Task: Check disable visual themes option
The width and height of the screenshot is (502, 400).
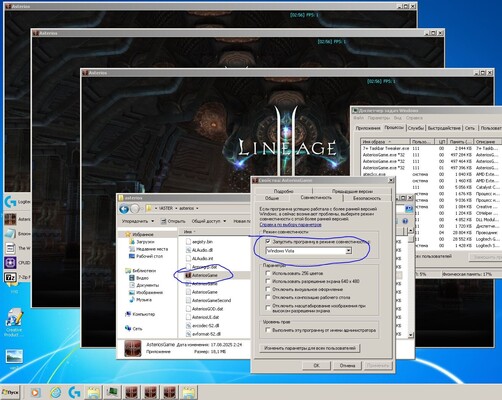Action: [x=268, y=289]
